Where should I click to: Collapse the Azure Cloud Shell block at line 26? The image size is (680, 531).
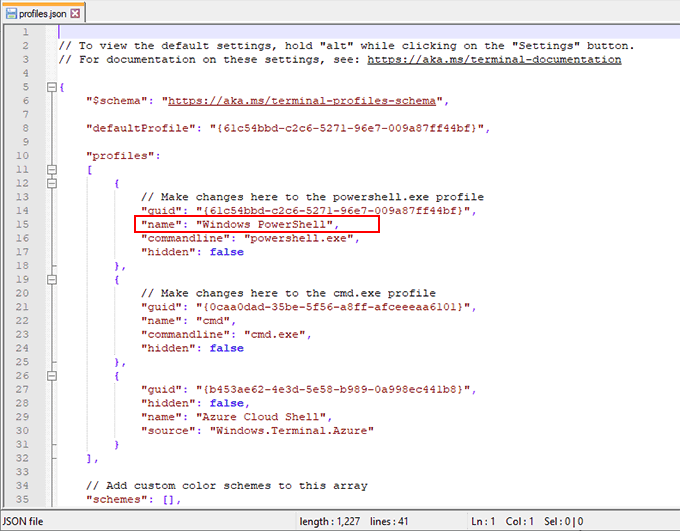click(x=51, y=376)
